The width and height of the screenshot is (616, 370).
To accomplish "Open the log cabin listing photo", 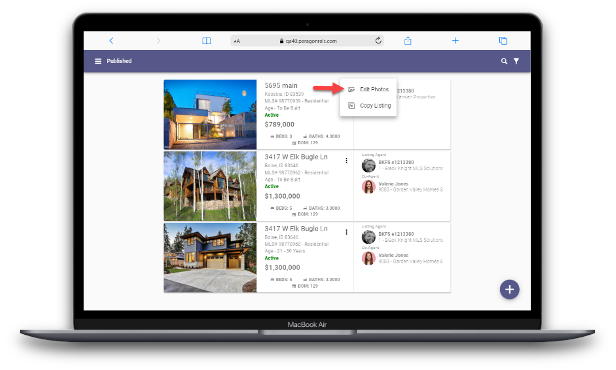I will point(210,186).
